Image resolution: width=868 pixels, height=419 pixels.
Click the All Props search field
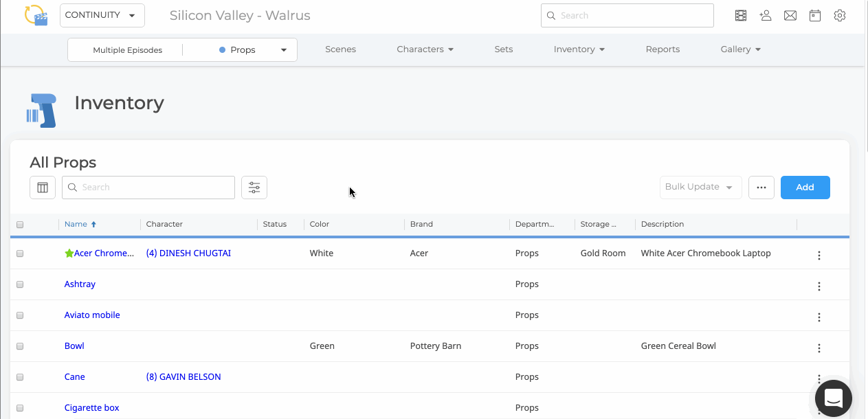pyautogui.click(x=148, y=188)
